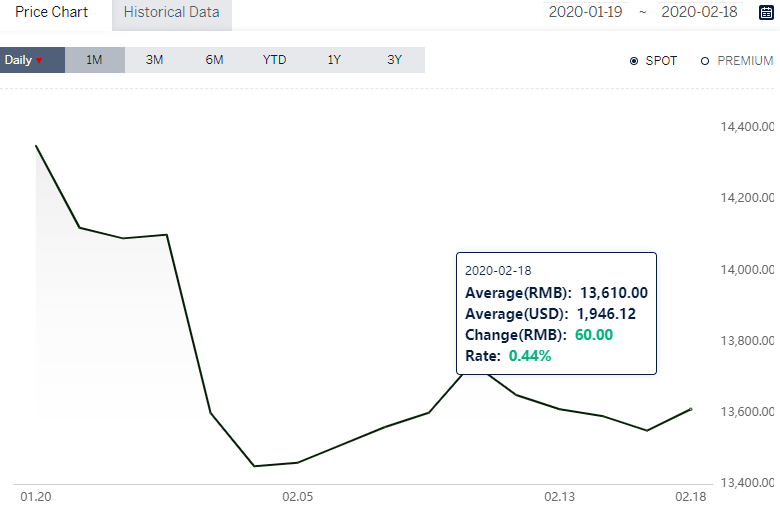780x513 pixels.
Task: Choose the YTD time range
Action: (275, 60)
